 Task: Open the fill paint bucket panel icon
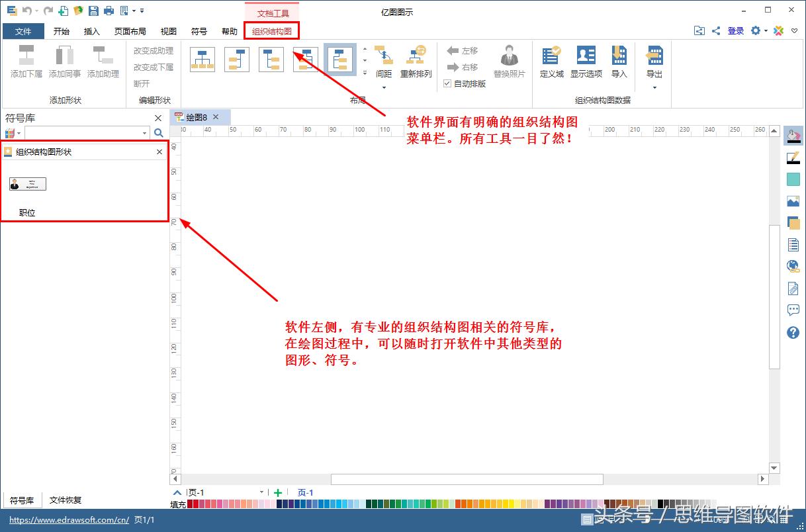(793, 136)
